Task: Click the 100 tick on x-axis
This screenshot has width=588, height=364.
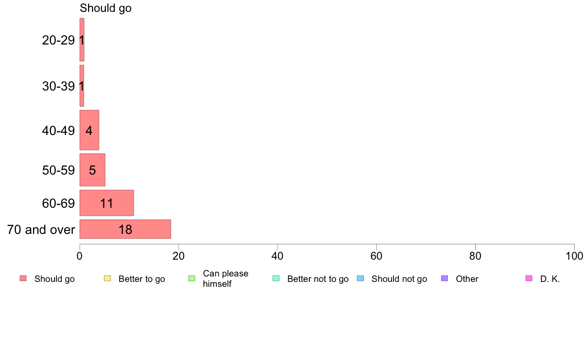Action: click(574, 256)
